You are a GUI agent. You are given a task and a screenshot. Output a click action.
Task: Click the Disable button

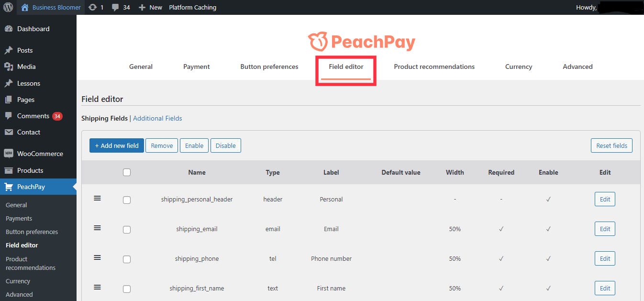226,145
